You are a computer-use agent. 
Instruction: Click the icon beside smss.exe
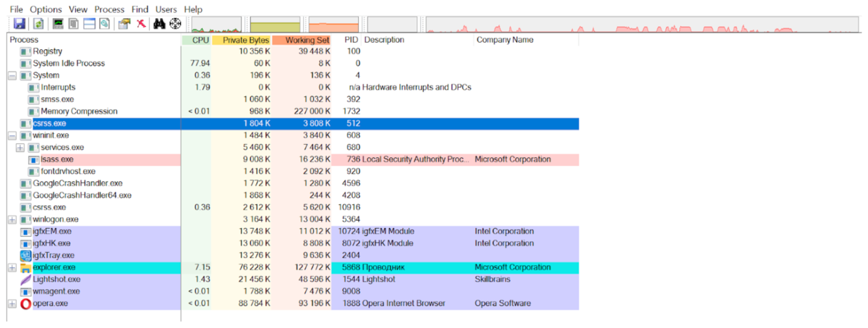point(33,99)
